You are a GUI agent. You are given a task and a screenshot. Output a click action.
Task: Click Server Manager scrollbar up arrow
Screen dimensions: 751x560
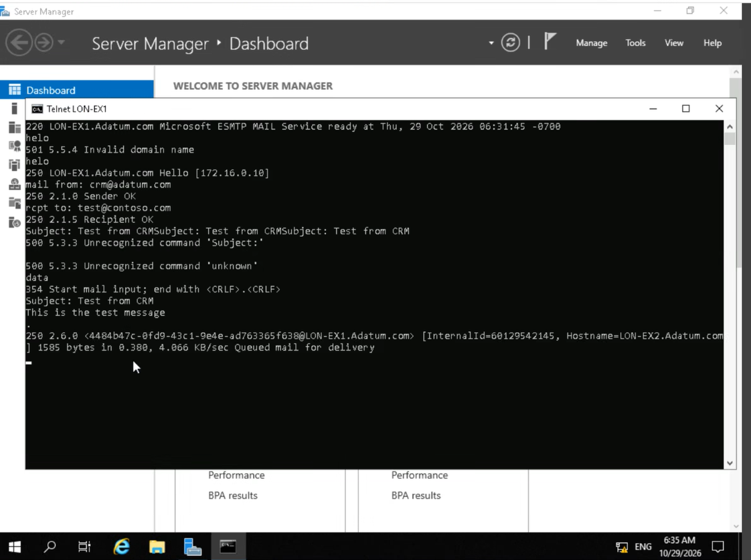click(736, 72)
